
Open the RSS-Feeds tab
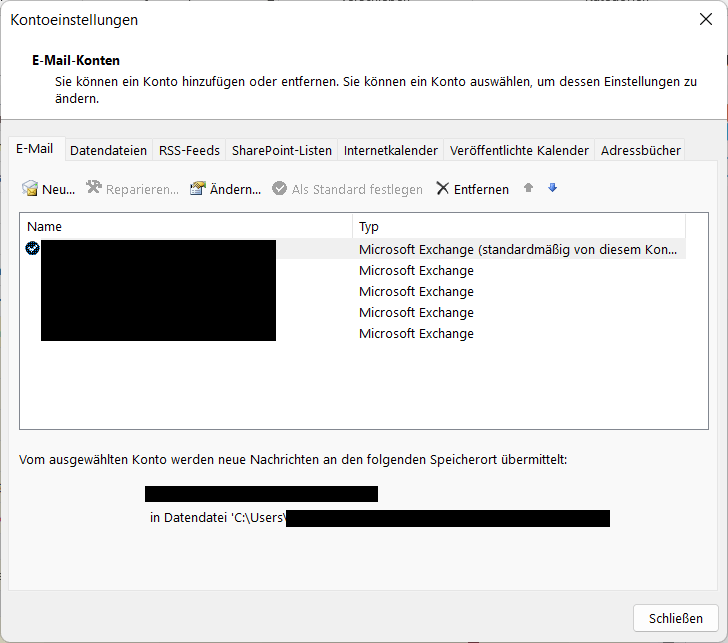[189, 150]
